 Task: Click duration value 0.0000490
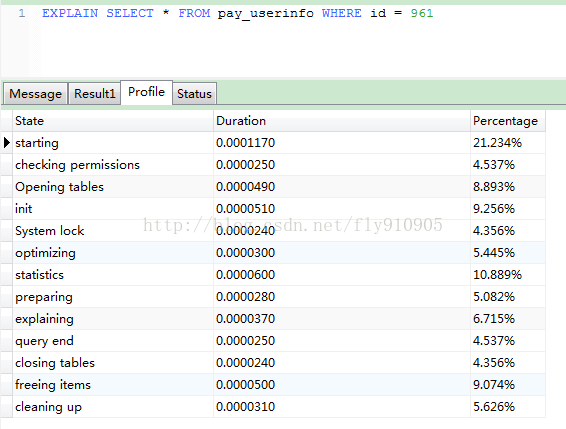pos(245,187)
